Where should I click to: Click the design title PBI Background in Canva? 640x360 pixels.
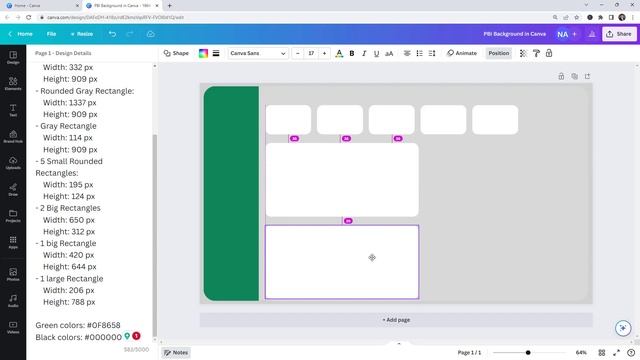[515, 34]
